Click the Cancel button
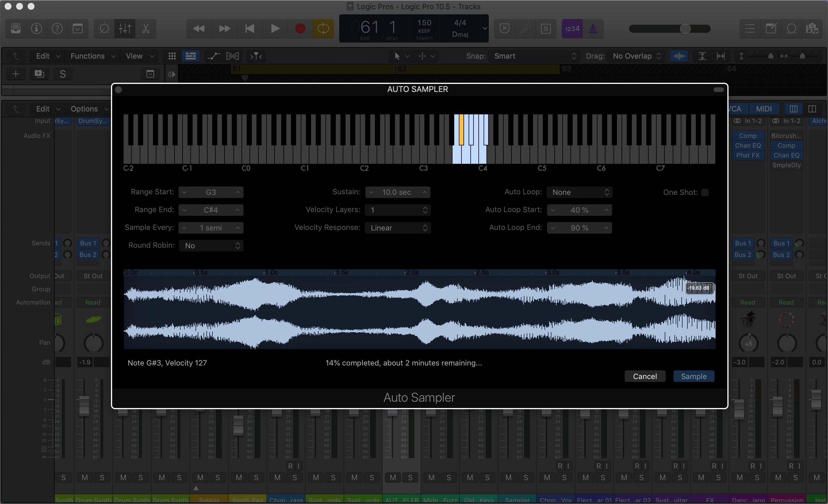Screen dimensions: 828x504 tap(645, 376)
